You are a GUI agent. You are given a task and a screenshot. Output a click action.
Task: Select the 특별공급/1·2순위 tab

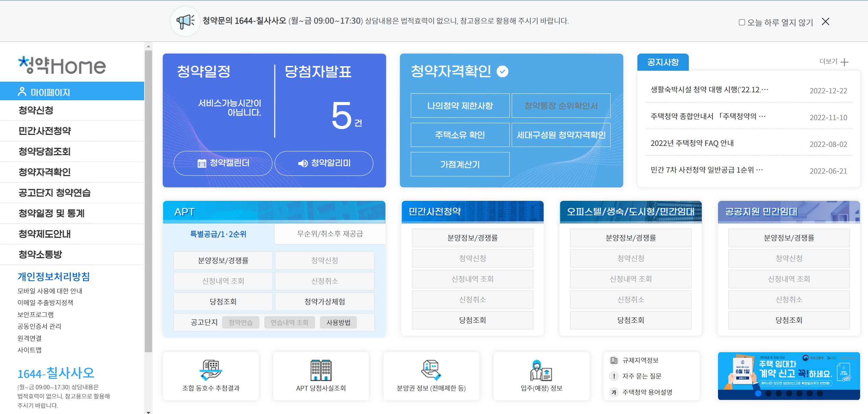[x=218, y=234]
